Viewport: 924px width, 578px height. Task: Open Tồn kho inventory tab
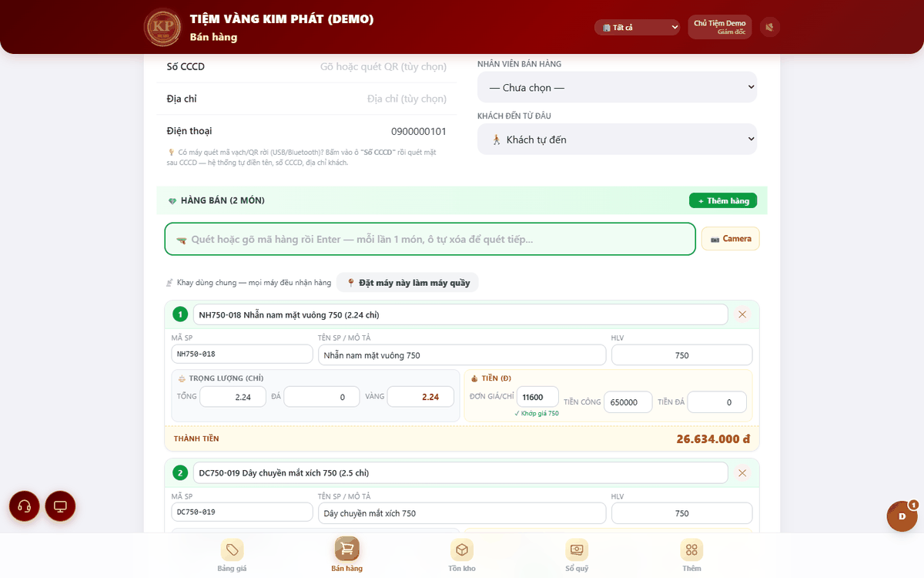462,556
